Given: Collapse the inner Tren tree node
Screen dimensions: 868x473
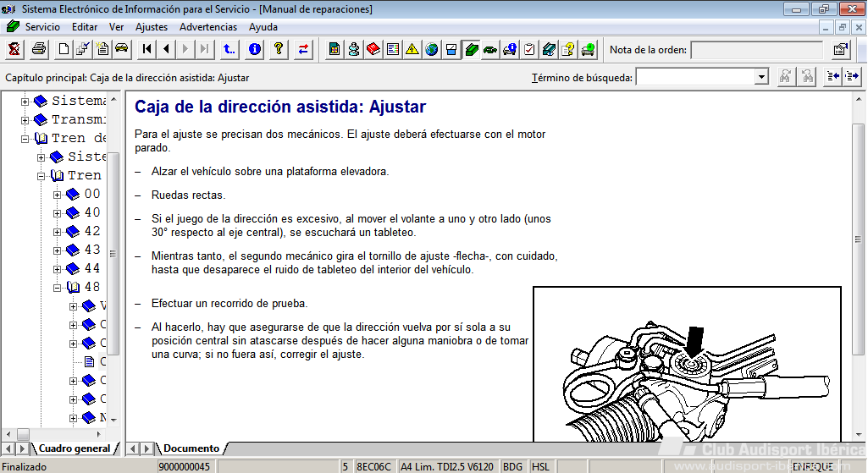Looking at the screenshot, I should (x=41, y=177).
